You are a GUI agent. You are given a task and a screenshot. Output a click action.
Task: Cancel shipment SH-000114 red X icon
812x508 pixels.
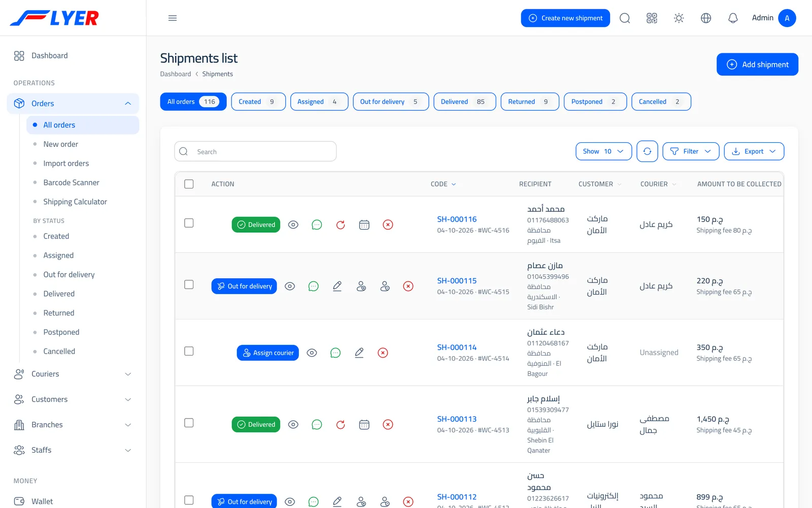pyautogui.click(x=383, y=353)
